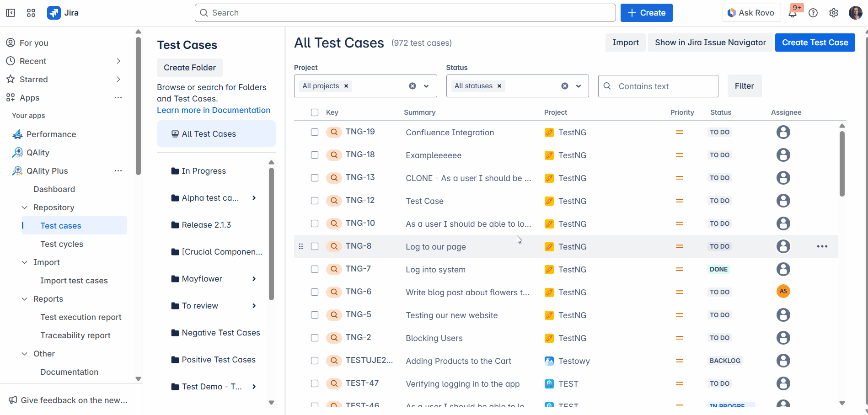
Task: Open Test execution report
Action: [x=81, y=317]
